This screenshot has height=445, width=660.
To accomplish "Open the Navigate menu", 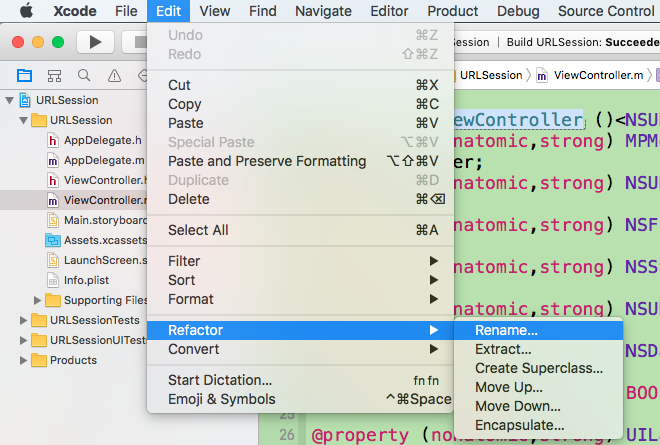I will [323, 11].
